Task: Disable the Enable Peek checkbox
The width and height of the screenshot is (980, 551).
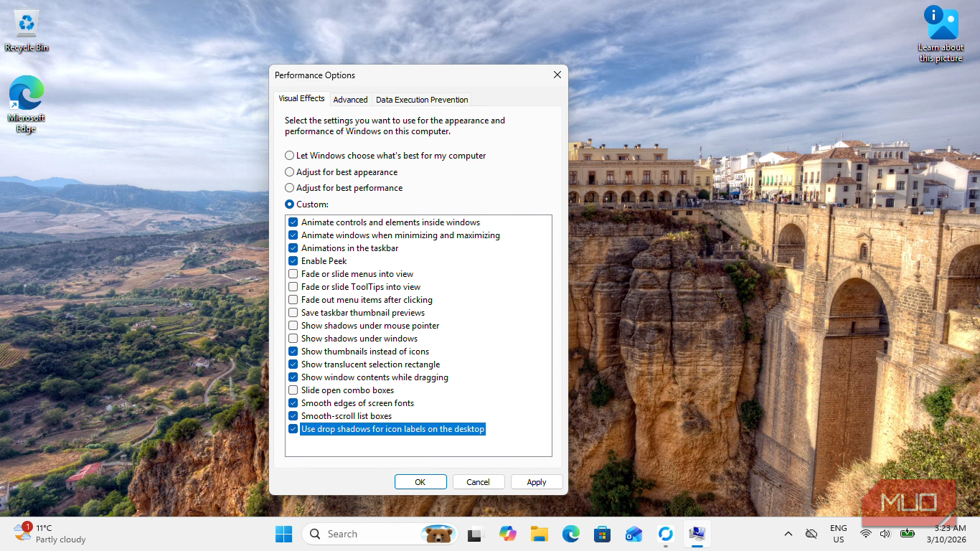Action: click(293, 261)
